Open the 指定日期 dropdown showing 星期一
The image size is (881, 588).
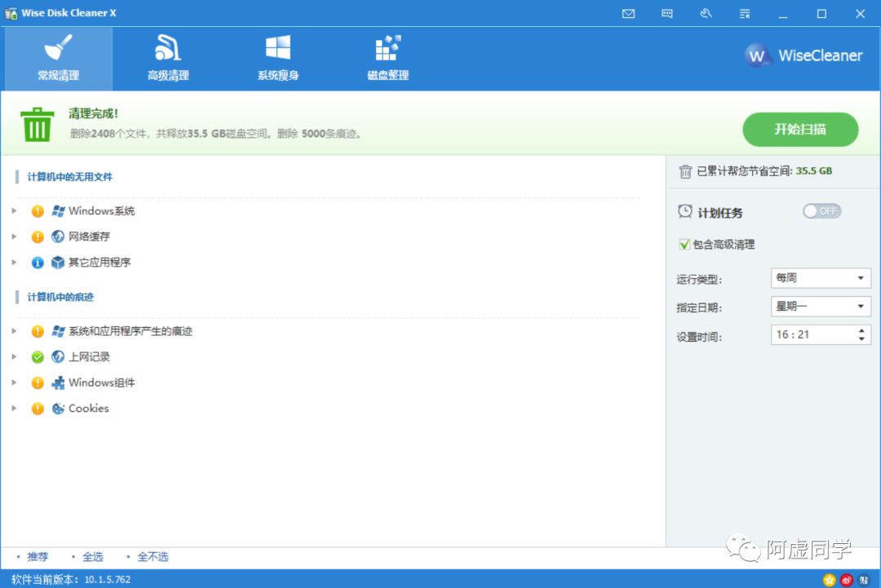(821, 307)
